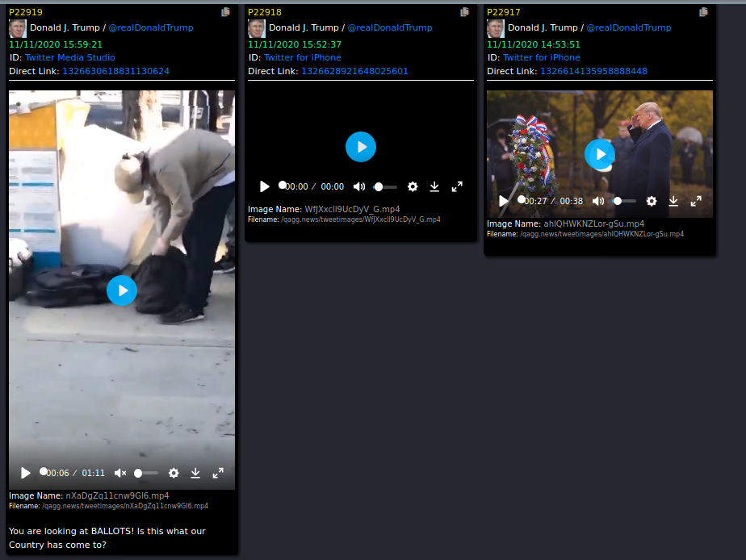Click the avatar image in post P22918
The width and height of the screenshot is (746, 560).
257,28
